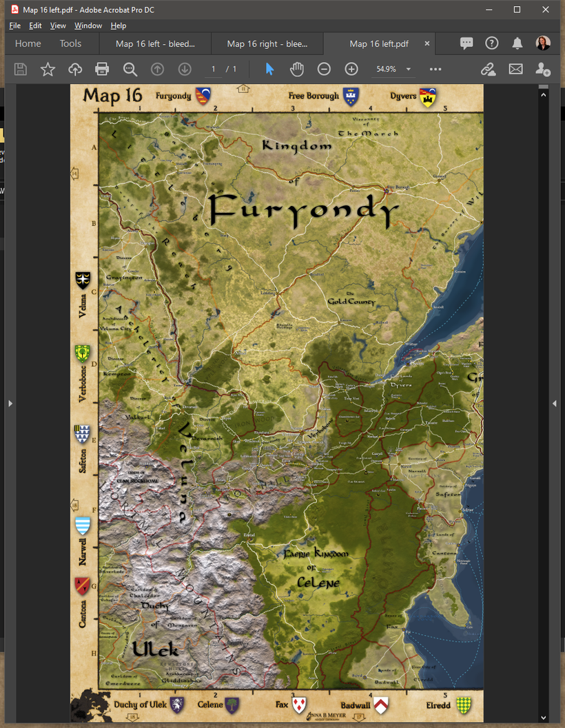565x728 pixels.
Task: Open the zoom percentage dropdown
Action: [x=408, y=69]
